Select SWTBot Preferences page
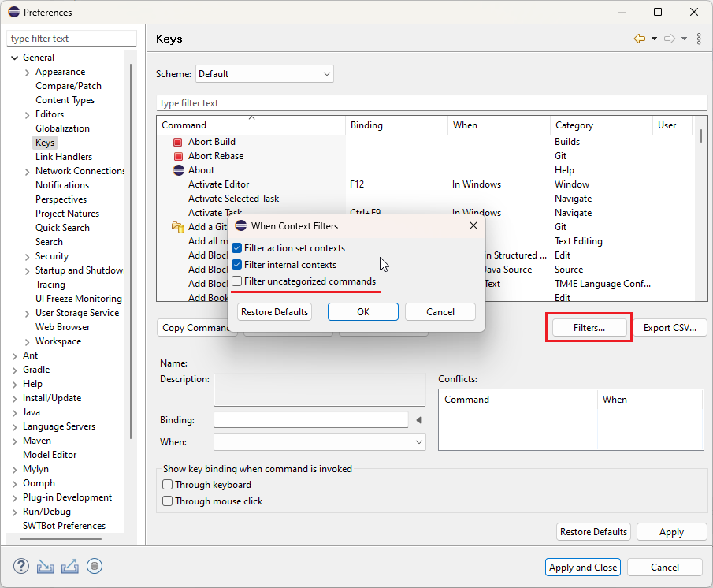Image resolution: width=713 pixels, height=588 pixels. pos(64,525)
